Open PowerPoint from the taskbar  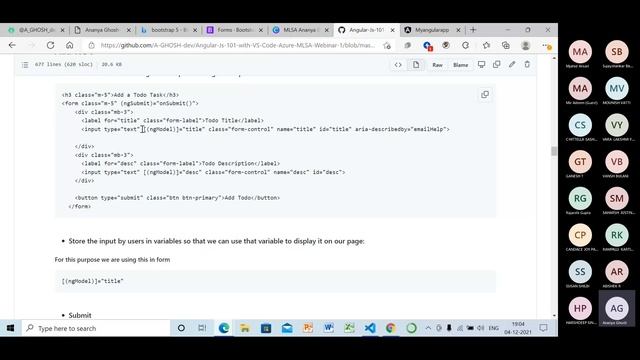pyautogui.click(x=308, y=328)
